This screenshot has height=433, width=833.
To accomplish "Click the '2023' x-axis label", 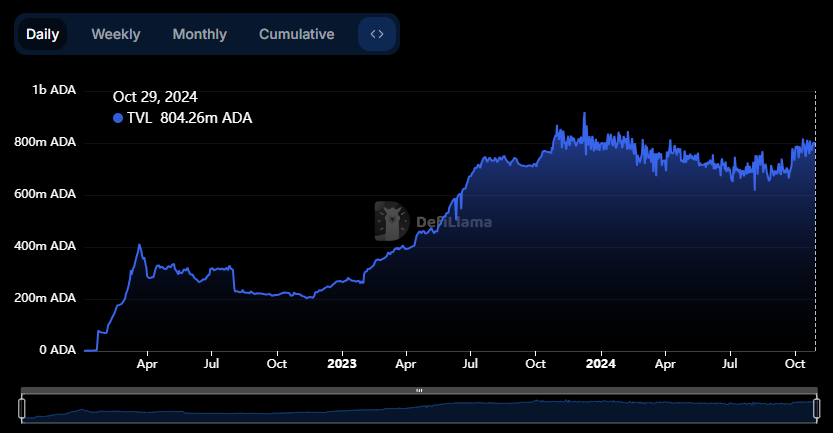I will tap(342, 364).
